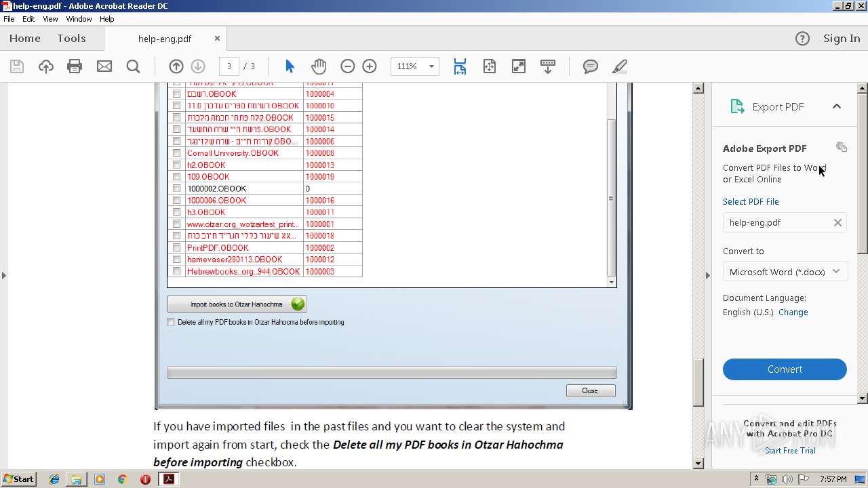This screenshot has width=868, height=488.
Task: Open the Read mode download-style icon
Action: 547,66
